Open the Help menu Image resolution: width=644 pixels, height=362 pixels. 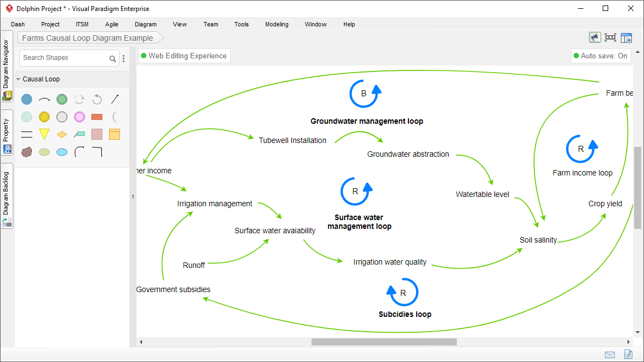(x=349, y=24)
